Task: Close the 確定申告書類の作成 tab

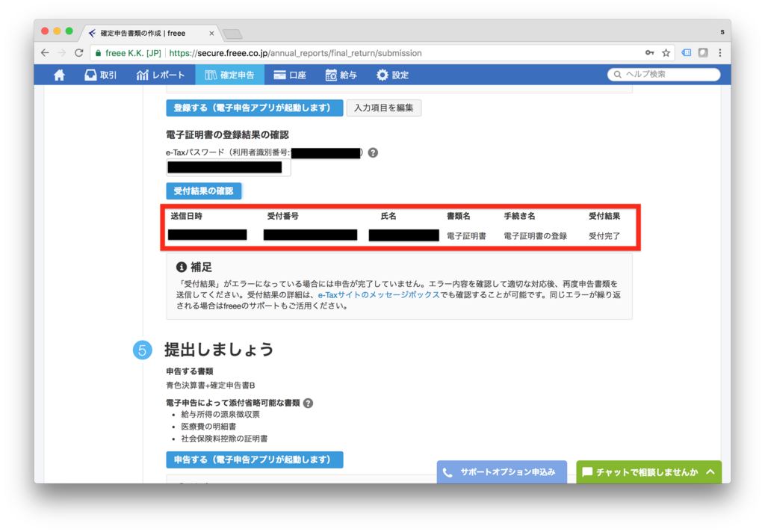Action: pyautogui.click(x=211, y=33)
